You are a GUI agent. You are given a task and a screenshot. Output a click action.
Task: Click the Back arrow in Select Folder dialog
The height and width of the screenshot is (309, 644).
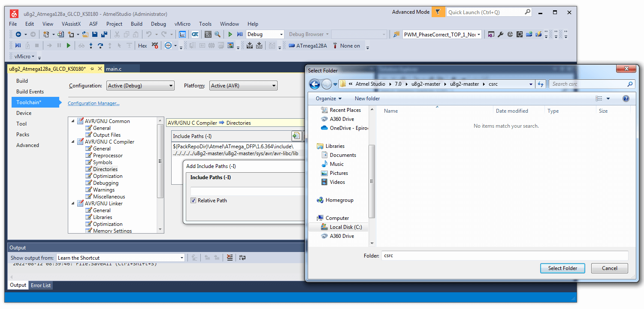[x=314, y=84]
